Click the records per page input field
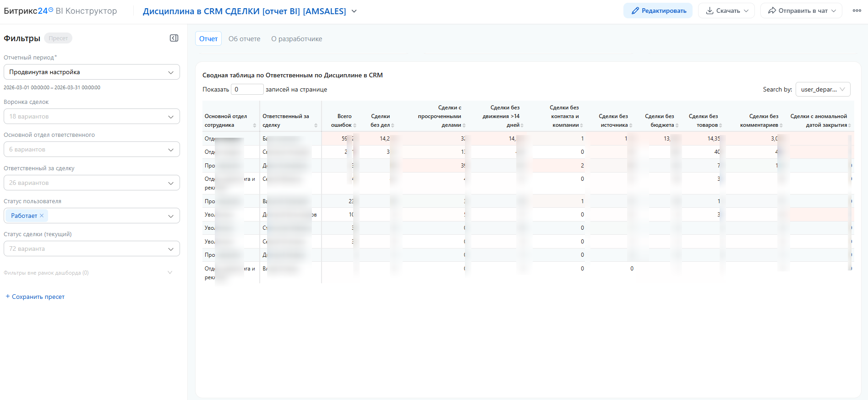The height and width of the screenshot is (400, 868). point(247,89)
